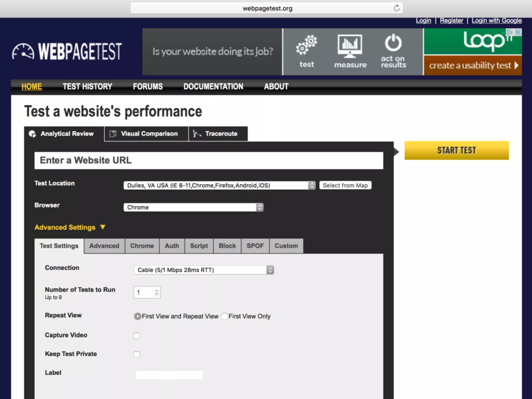Click 'Is your website doing its job?' banner
This screenshot has height=399, width=532.
click(212, 52)
